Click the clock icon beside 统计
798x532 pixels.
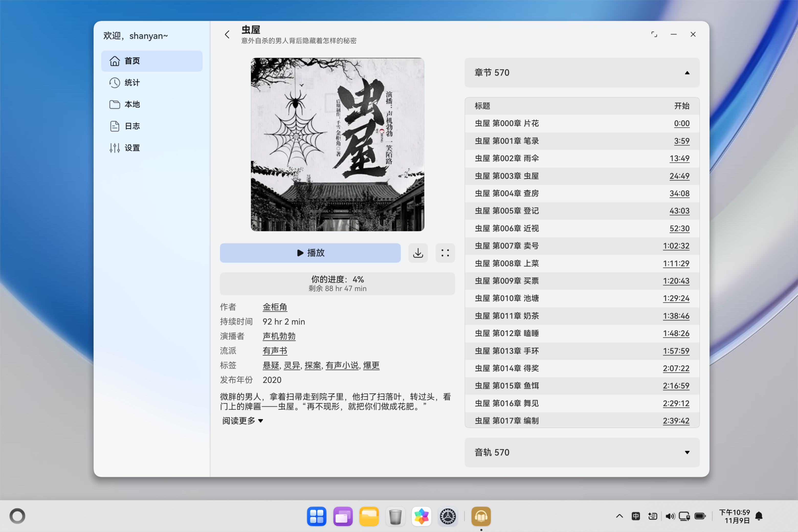tap(115, 83)
